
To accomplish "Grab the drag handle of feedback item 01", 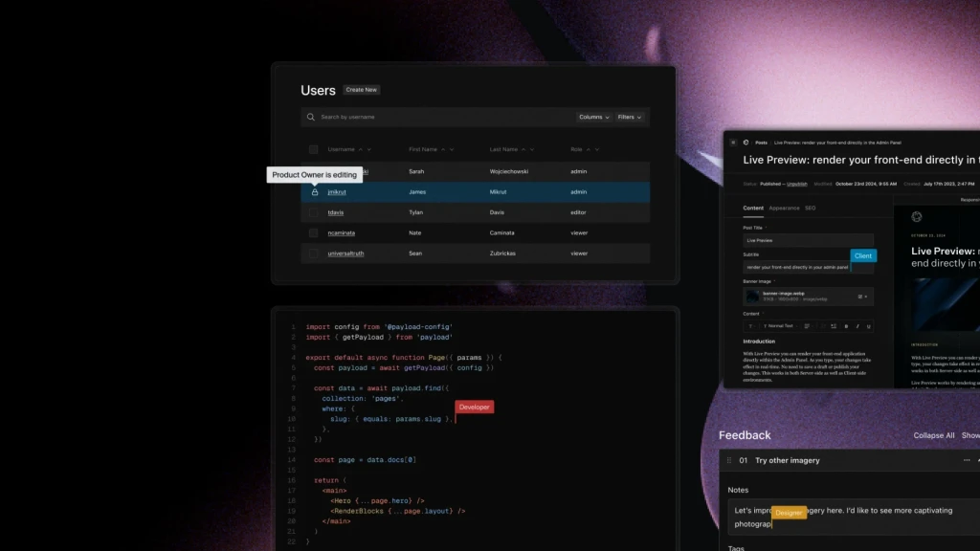I will tap(730, 460).
